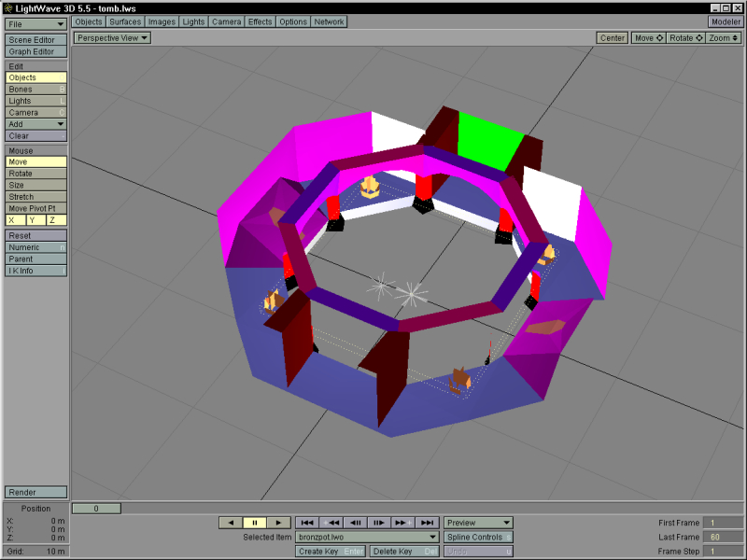Open the Selected Item bronzpot.lwo dropdown
The height and width of the screenshot is (560, 747).
pyautogui.click(x=367, y=538)
